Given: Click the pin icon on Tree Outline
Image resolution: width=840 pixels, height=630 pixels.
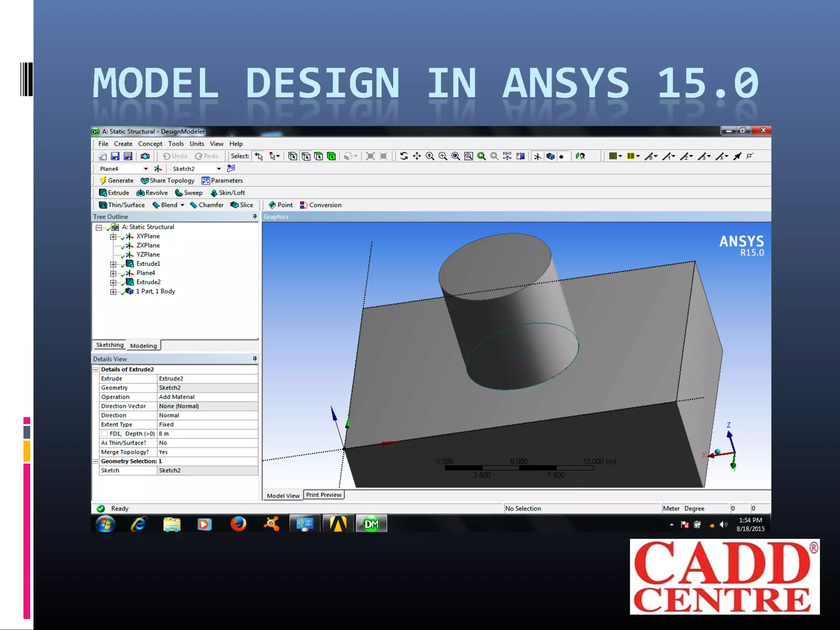Looking at the screenshot, I should 255,217.
